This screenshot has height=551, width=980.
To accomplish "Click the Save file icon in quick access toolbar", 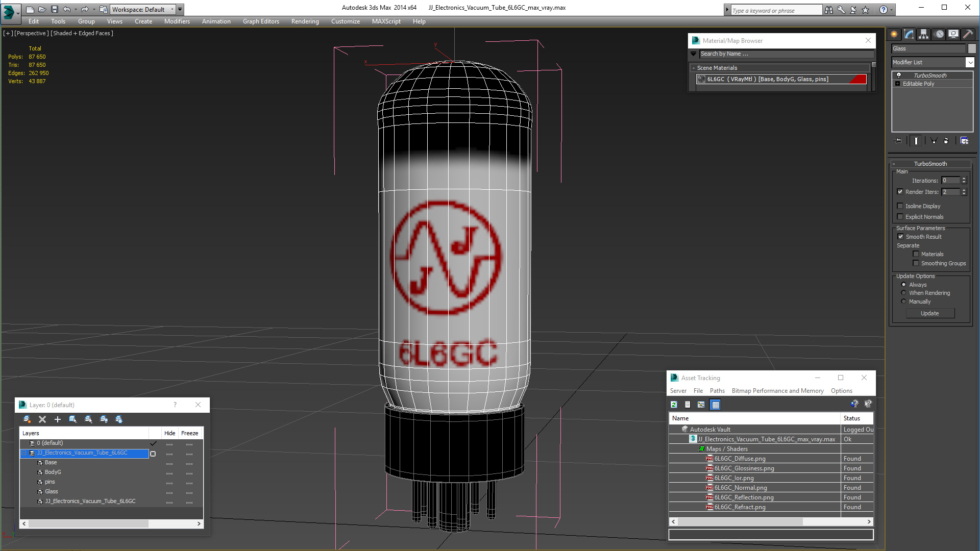I will [55, 9].
